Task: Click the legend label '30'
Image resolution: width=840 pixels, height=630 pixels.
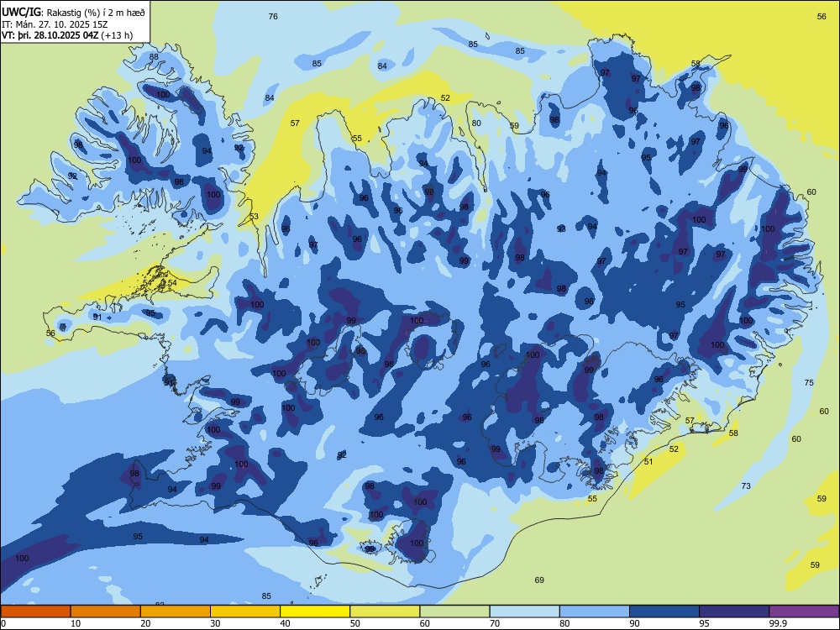Action: pyautogui.click(x=215, y=623)
